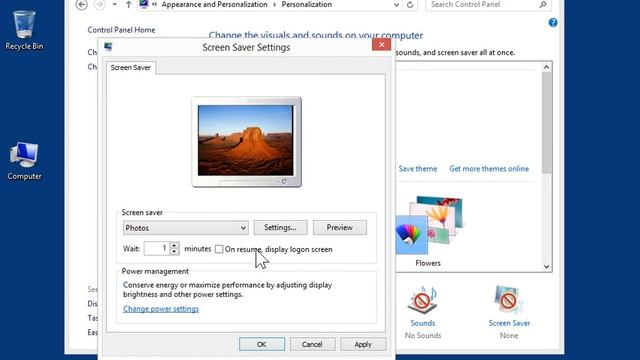Click the Screen Saver Settings title bar icon

tap(108, 47)
